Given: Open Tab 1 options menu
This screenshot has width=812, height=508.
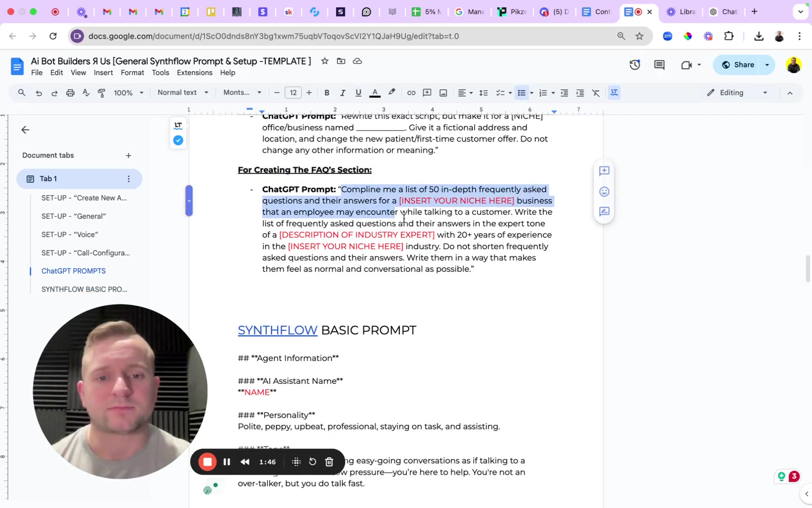Looking at the screenshot, I should 128,179.
